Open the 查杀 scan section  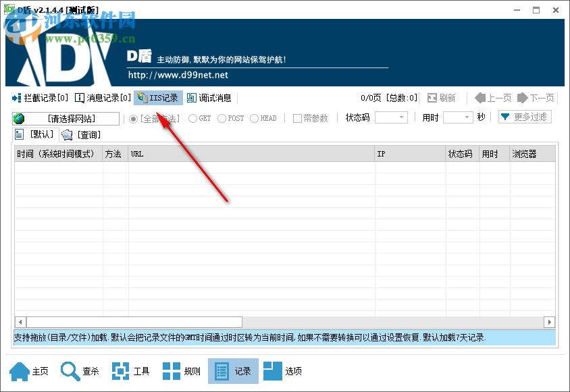80,371
